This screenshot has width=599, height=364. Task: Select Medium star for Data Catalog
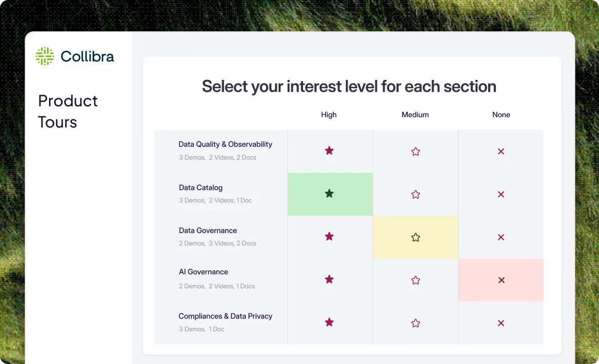click(x=416, y=194)
